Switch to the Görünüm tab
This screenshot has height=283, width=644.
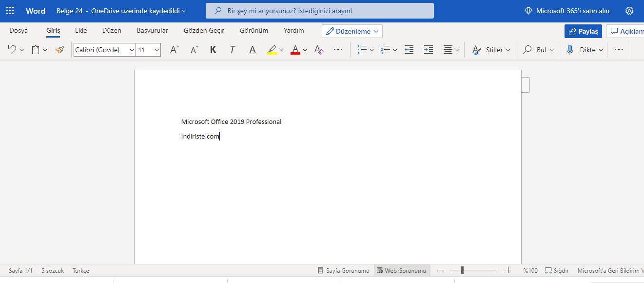(x=254, y=30)
